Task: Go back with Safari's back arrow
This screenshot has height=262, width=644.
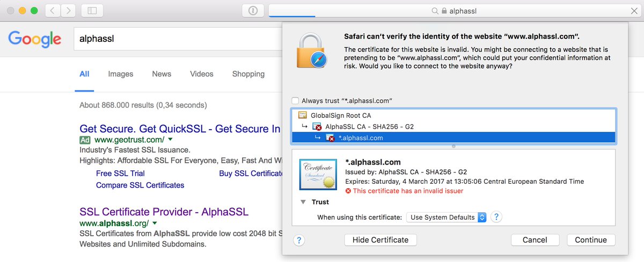Action: (52, 10)
